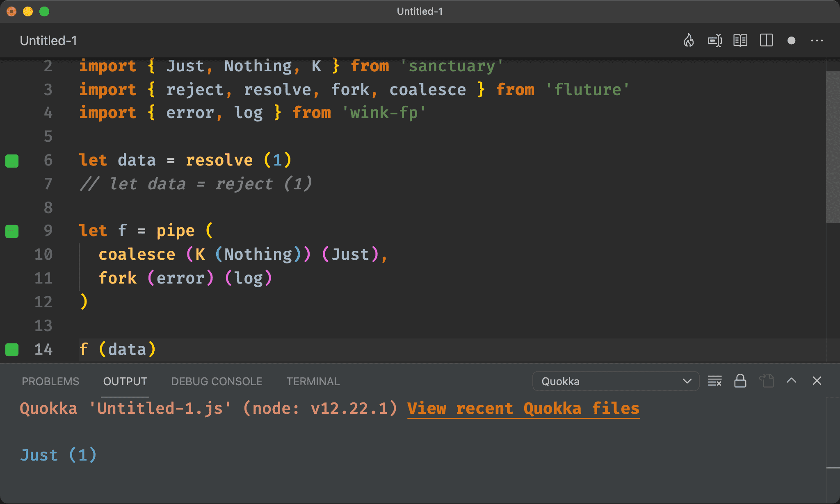Click line number 10 in the gutter

click(x=43, y=254)
